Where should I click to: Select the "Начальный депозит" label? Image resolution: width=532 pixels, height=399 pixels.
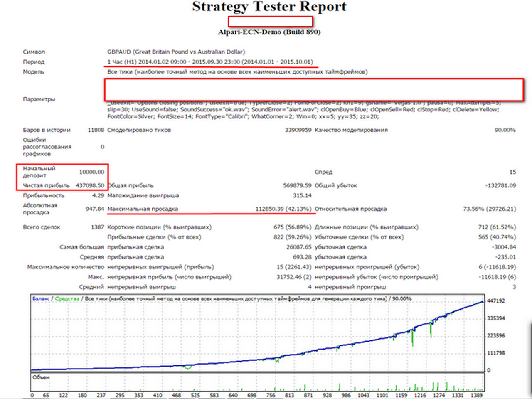point(39,172)
